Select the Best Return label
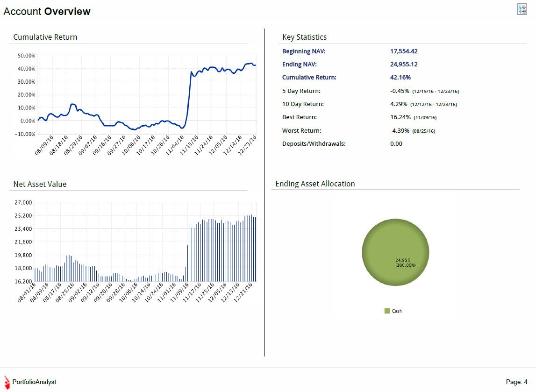Viewport: 536px width, 392px height. click(300, 117)
